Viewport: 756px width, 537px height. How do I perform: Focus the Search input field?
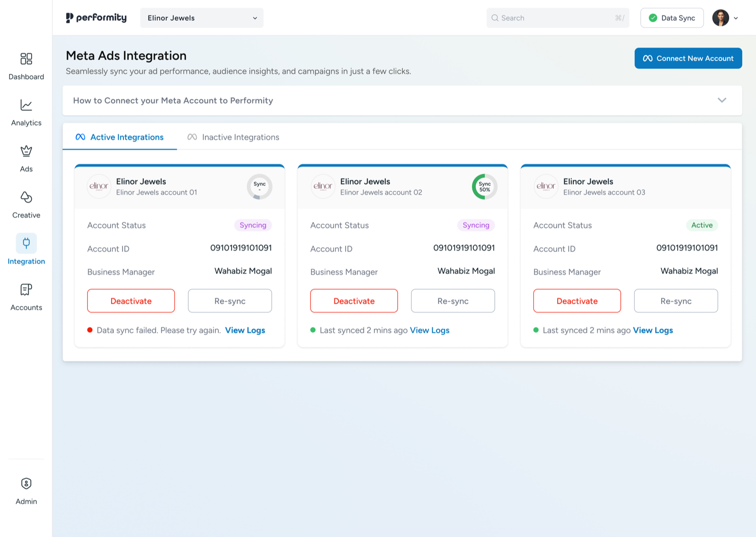coord(558,18)
